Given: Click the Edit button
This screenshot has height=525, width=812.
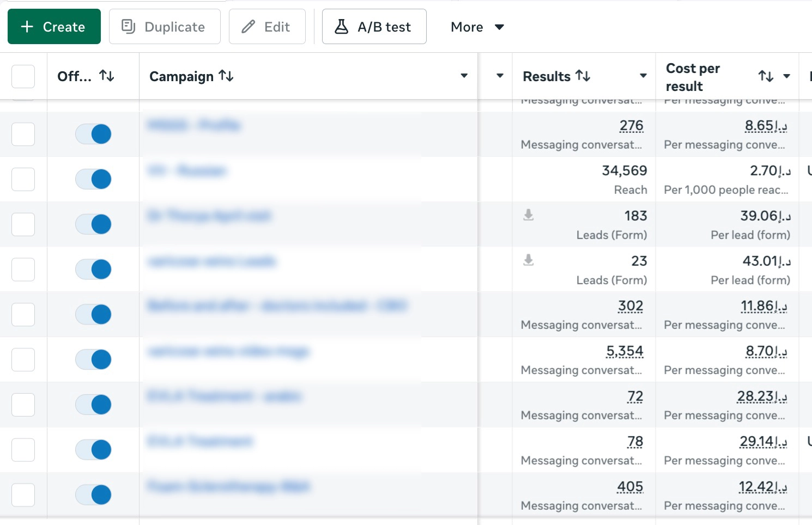Looking at the screenshot, I should (267, 27).
